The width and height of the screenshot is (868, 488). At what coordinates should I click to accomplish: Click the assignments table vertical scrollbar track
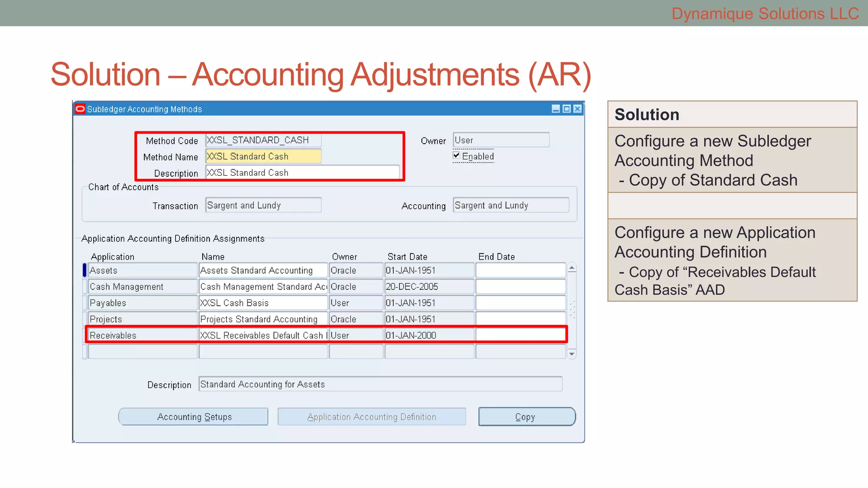tap(572, 330)
